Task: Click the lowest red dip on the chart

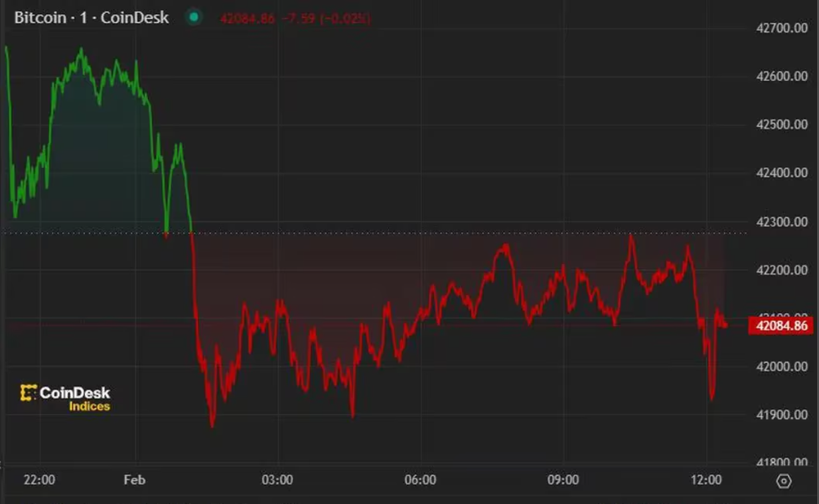Action: (x=212, y=428)
